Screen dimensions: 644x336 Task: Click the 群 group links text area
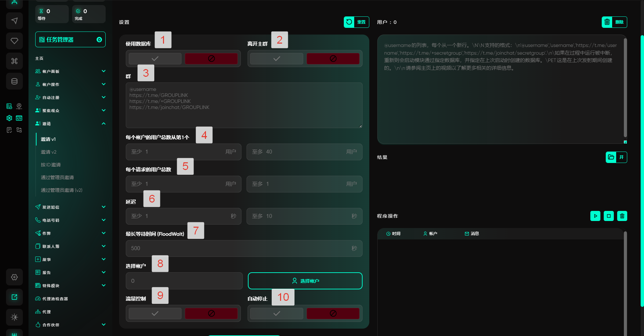coord(244,105)
